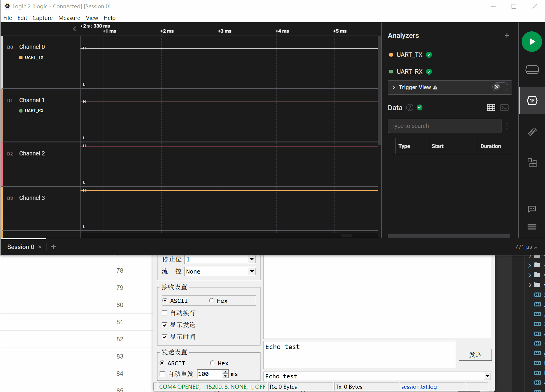
Task: Click the Echo test send text area
Action: click(x=359, y=355)
